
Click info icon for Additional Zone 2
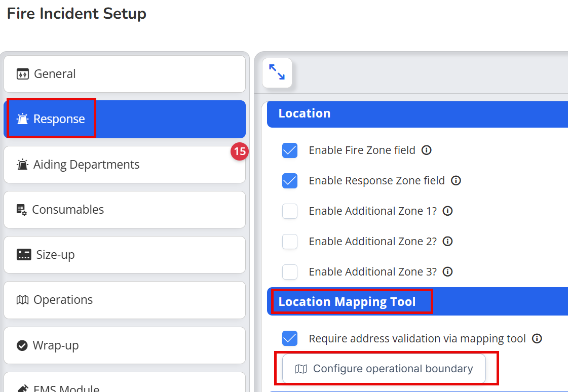[x=448, y=242]
